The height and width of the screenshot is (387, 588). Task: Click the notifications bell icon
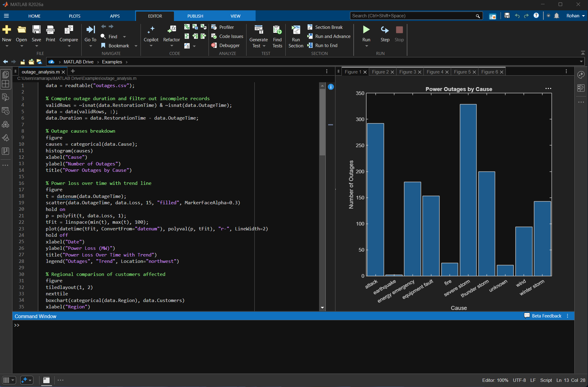point(556,16)
